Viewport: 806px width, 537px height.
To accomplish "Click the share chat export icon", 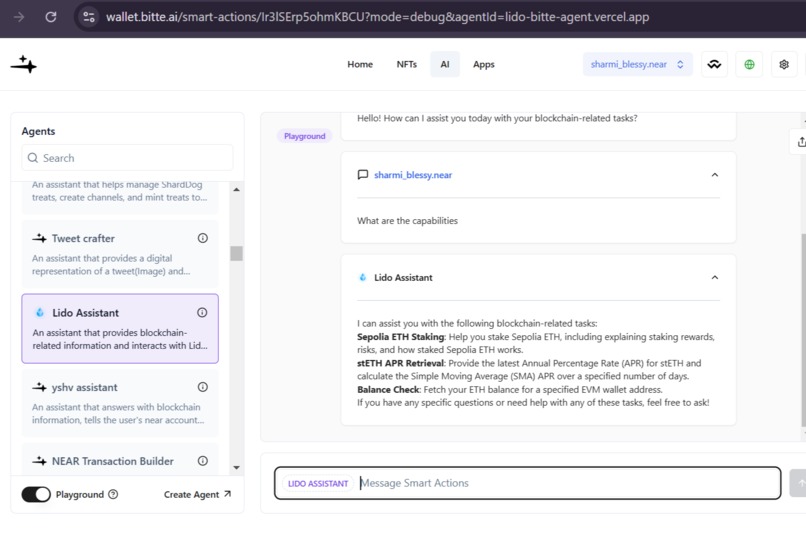I will pos(800,142).
